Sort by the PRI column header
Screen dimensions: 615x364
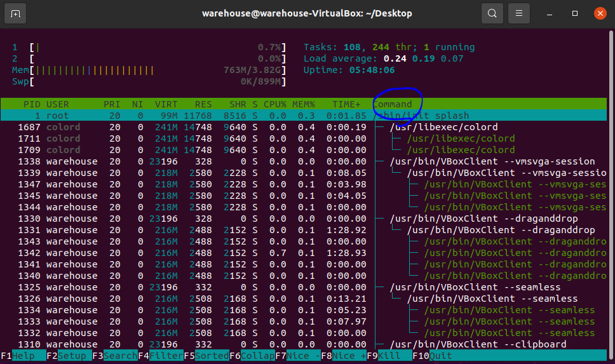(x=112, y=104)
